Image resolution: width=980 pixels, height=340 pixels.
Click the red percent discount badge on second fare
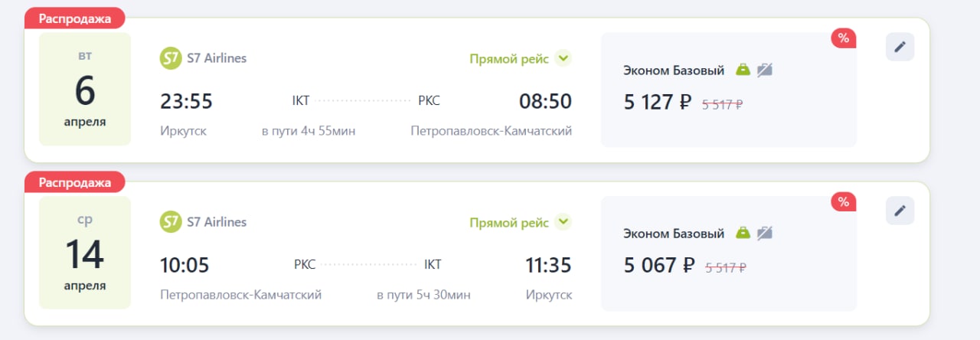click(x=844, y=202)
